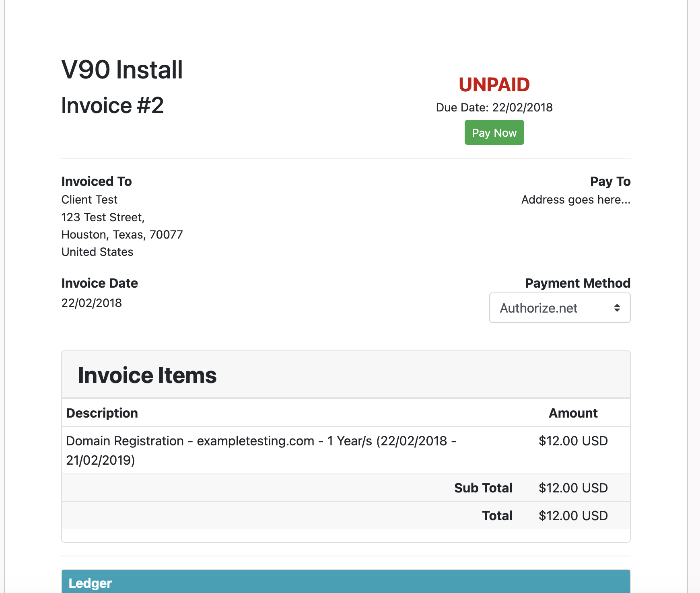Click the invoice date value under Invoice Date

(91, 303)
